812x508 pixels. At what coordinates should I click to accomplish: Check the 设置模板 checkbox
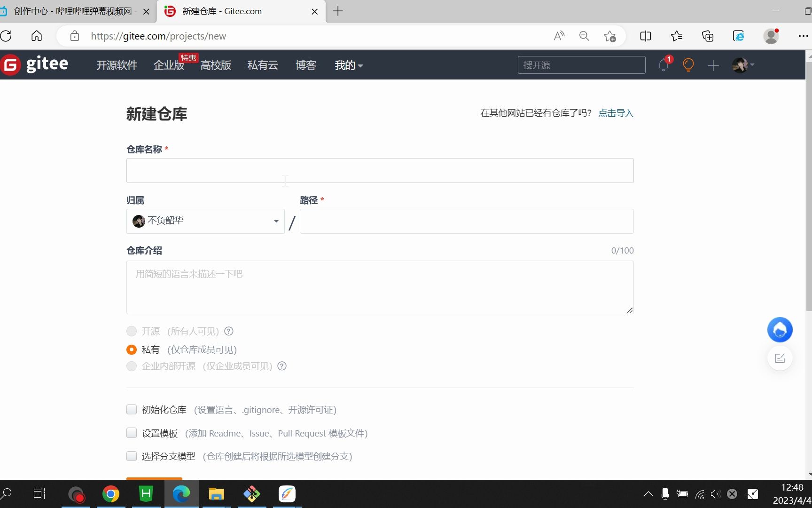pos(132,433)
